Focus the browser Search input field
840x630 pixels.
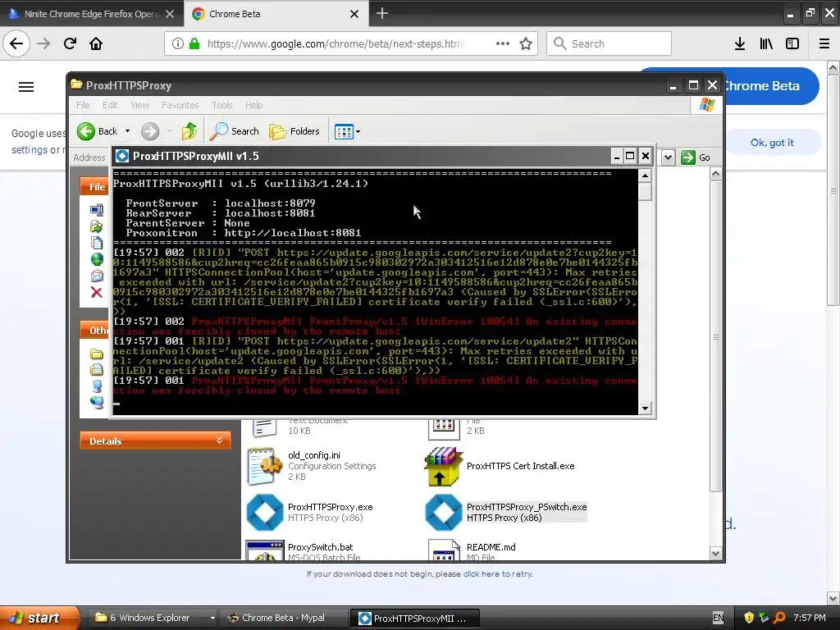[609, 43]
